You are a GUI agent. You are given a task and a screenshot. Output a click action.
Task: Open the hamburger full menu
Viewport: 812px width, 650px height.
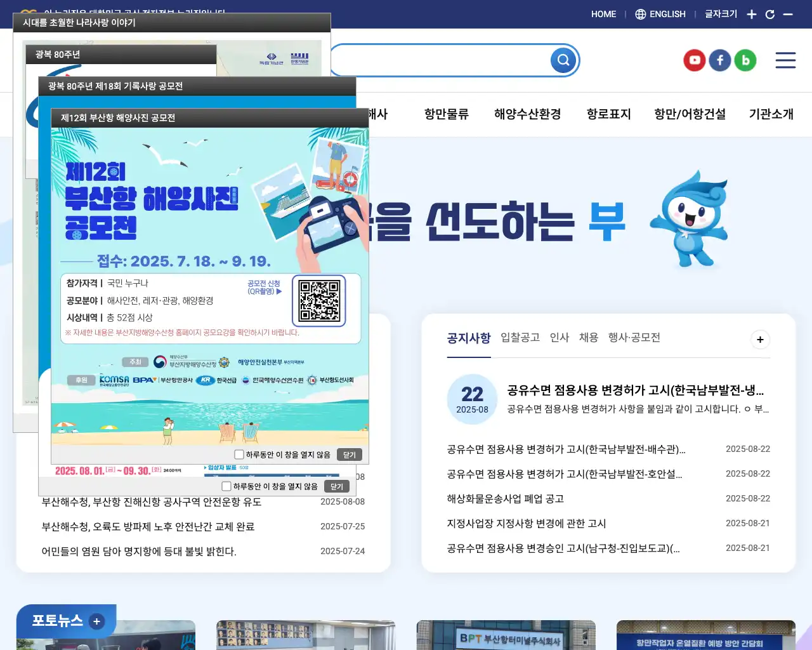click(785, 60)
